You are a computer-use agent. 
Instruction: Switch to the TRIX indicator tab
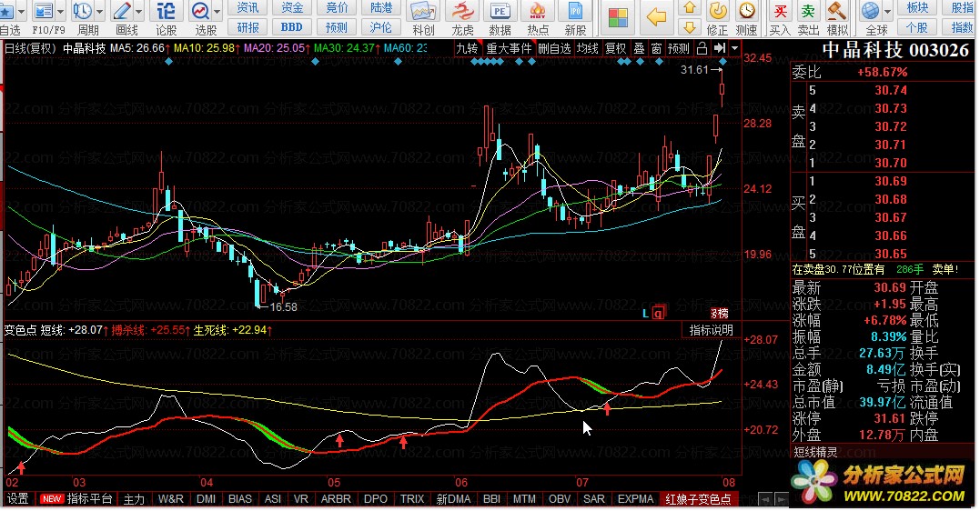click(x=412, y=499)
